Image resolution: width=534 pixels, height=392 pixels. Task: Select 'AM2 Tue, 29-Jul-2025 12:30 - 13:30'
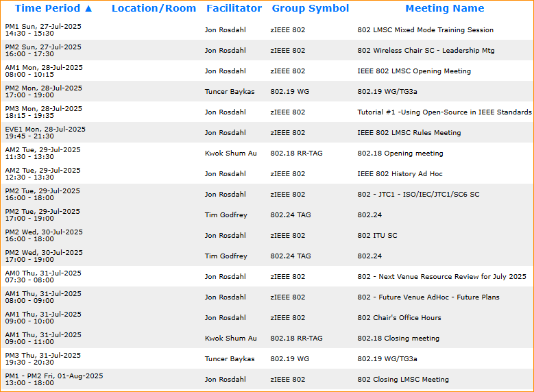(43, 173)
